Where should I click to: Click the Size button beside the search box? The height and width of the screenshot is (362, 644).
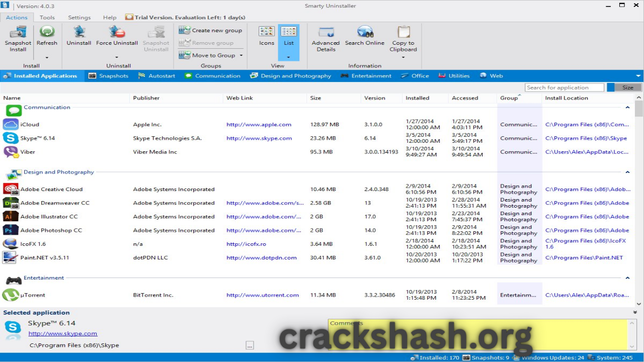coord(624,87)
